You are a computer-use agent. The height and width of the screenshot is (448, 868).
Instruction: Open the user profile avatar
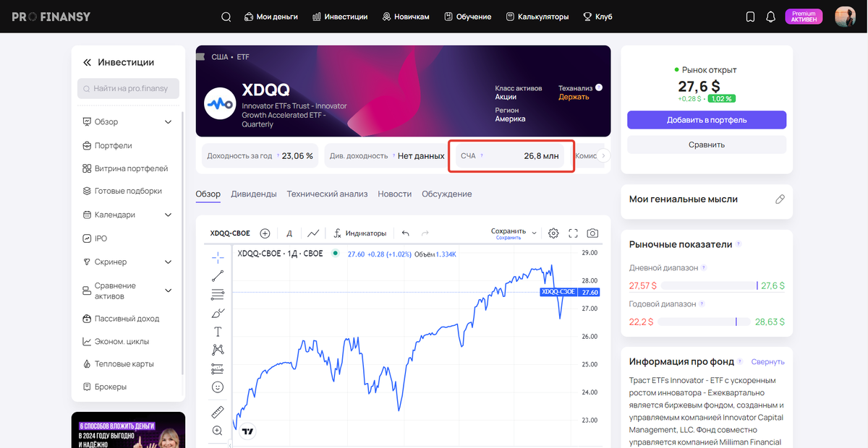point(845,17)
